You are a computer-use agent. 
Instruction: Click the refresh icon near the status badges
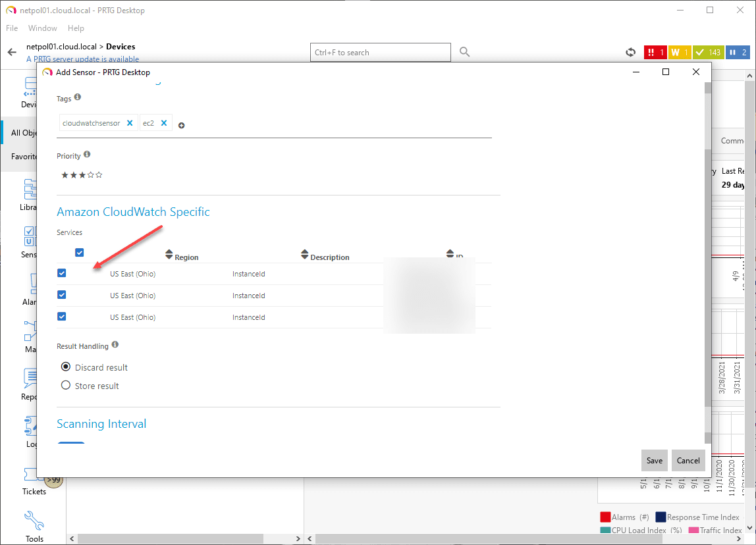[x=630, y=52]
